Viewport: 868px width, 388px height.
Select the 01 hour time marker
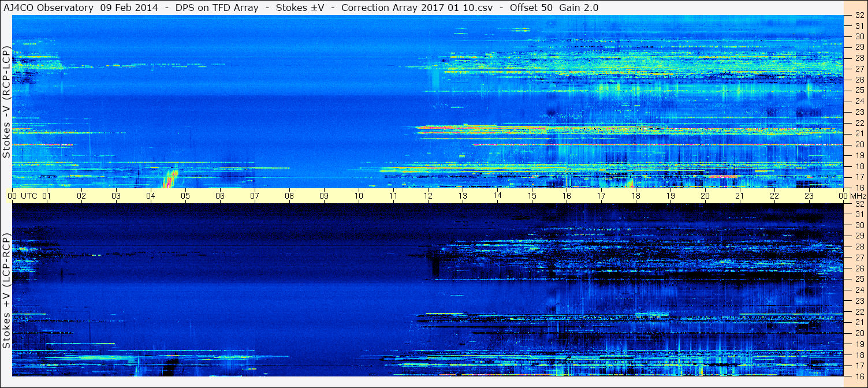pyautogui.click(x=47, y=196)
